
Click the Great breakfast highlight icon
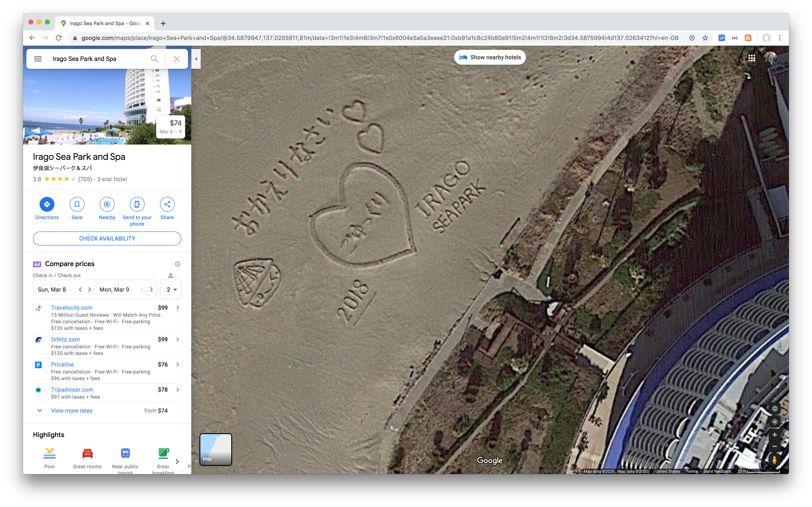[163, 454]
